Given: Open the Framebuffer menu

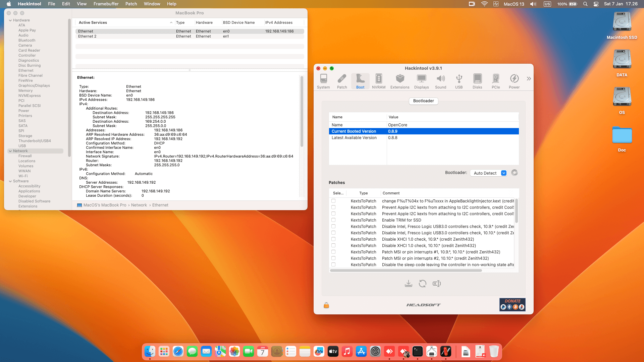Looking at the screenshot, I should 106,4.
